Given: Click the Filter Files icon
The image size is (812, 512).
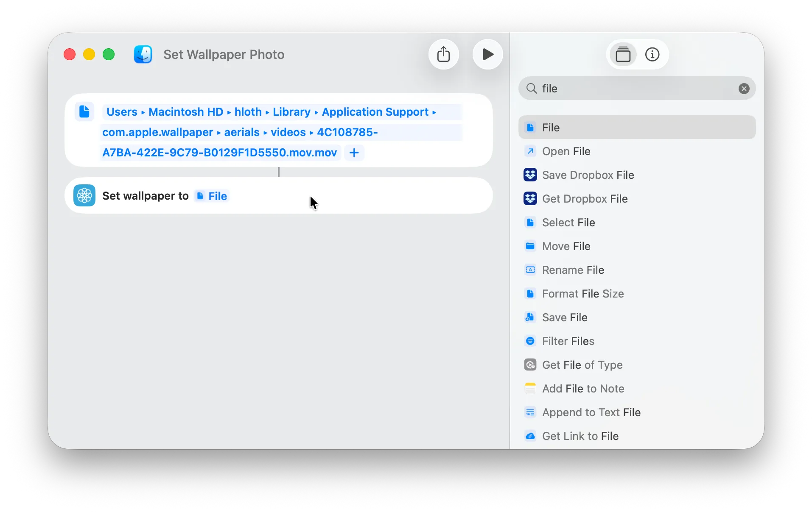Looking at the screenshot, I should click(x=530, y=341).
